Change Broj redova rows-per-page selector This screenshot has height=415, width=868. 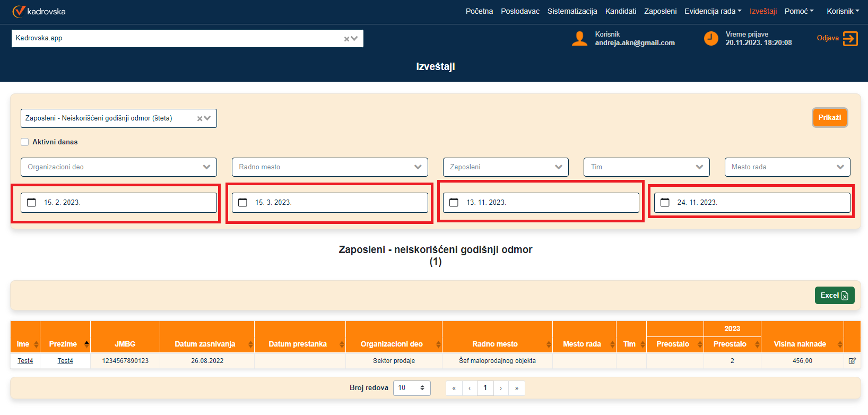(x=411, y=388)
